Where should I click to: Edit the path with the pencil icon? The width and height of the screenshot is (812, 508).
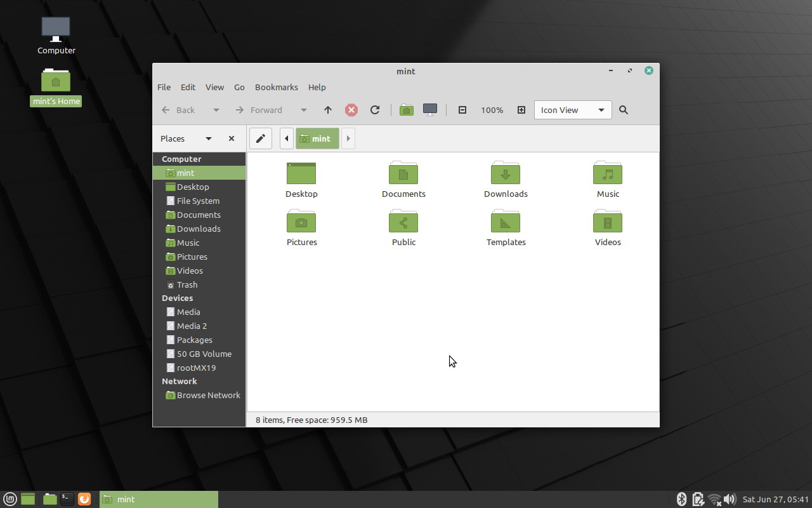[x=260, y=138]
